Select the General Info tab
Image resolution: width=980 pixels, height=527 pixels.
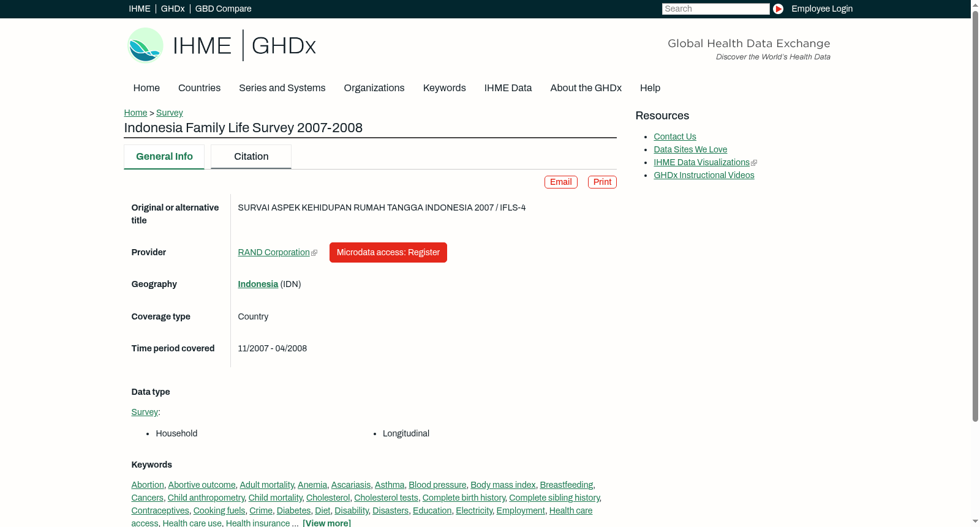point(164,157)
